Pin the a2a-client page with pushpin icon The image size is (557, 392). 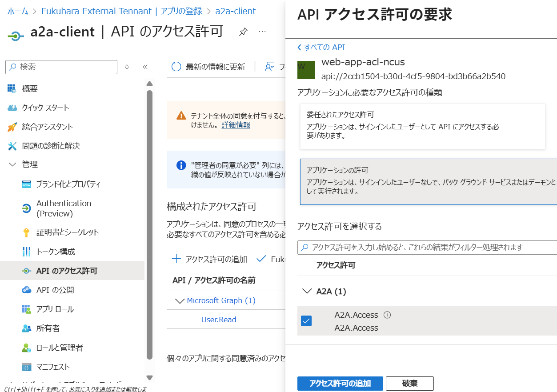pyautogui.click(x=243, y=32)
